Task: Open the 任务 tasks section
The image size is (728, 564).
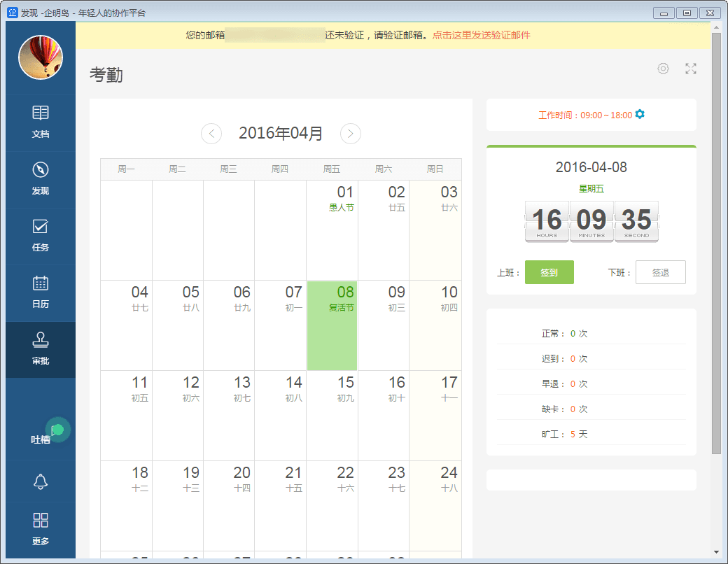Action: pyautogui.click(x=41, y=236)
